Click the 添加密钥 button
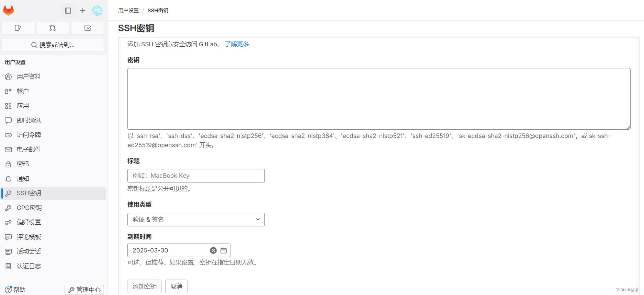The image size is (644, 295). coord(145,286)
